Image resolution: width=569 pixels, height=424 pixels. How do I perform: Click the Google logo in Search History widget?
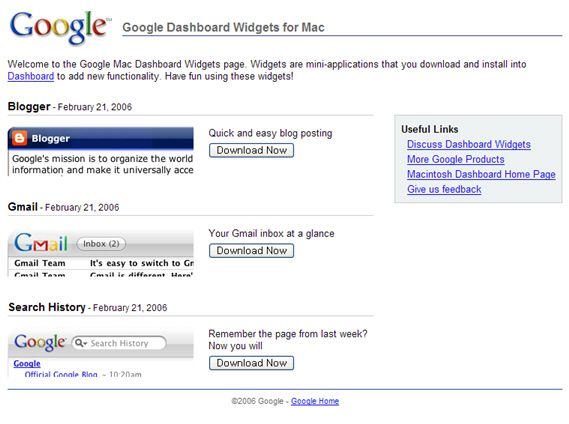point(40,342)
